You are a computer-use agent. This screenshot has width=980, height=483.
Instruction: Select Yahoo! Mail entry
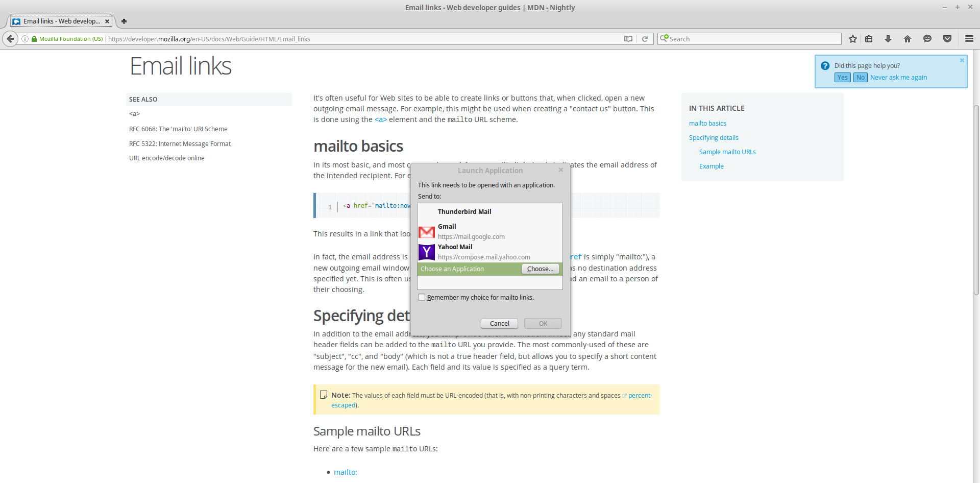click(490, 252)
